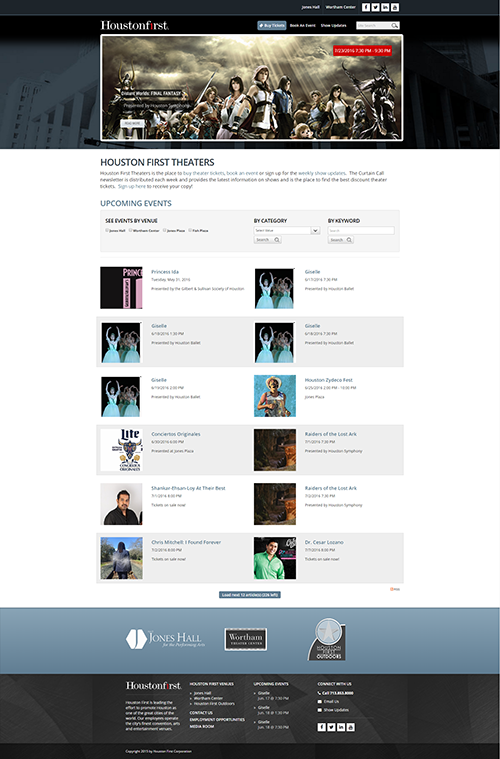Click the Houston First footer logo

153,685
